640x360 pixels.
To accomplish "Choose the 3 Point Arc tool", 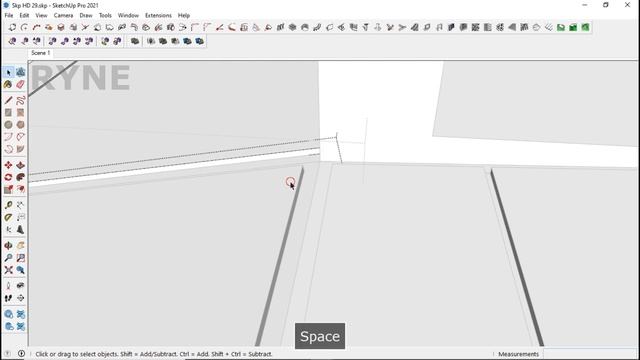I will [x=9, y=149].
